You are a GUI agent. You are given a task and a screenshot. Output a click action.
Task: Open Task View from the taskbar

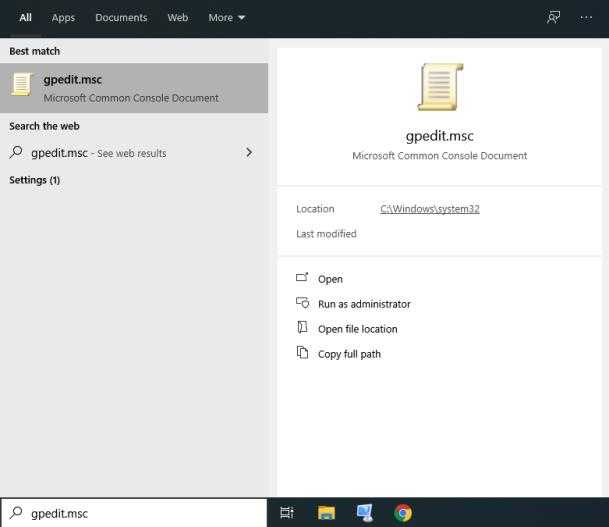pyautogui.click(x=287, y=513)
